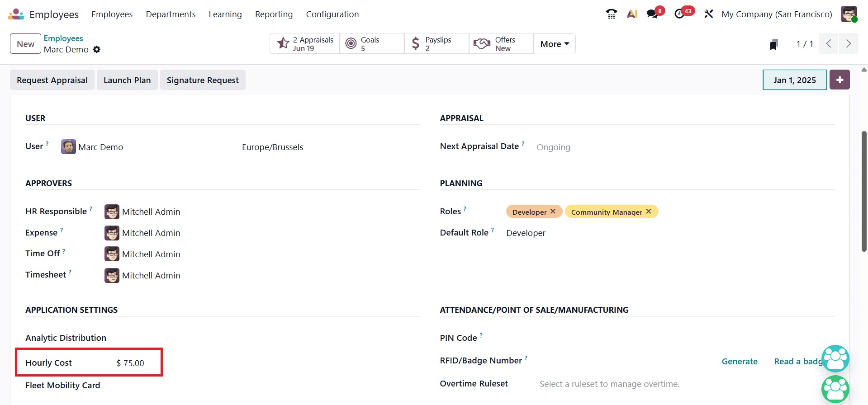Viewport: 868px width, 405px height.
Task: Open messages icon with 8 notifications
Action: tap(653, 14)
